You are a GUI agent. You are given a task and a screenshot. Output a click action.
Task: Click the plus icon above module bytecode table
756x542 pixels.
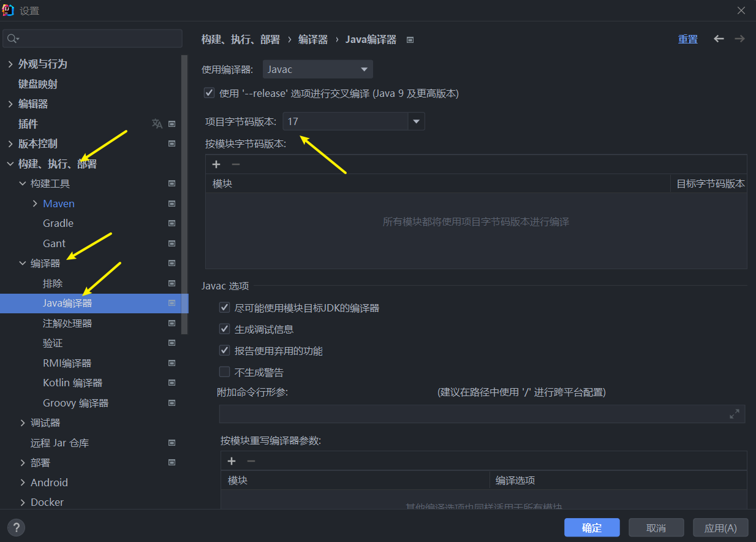(216, 164)
